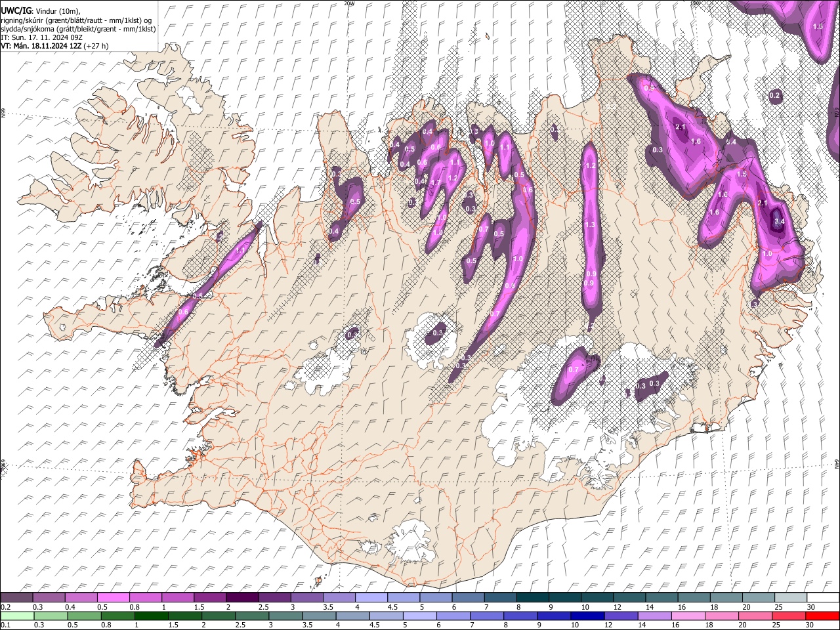Click the deep blue lower swatch 10–12
Viewport: 840px width, 630px height.
[x=587, y=616]
